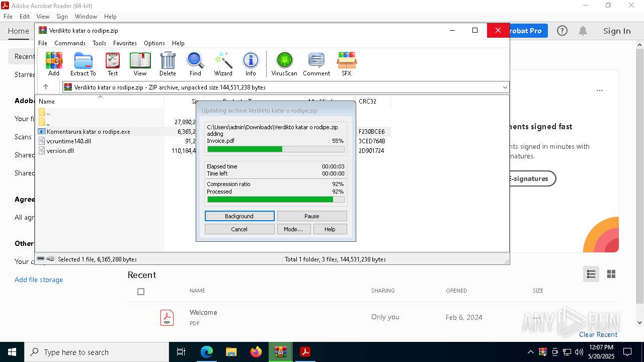Open Acrobat Window menu
Viewport: 644px width, 362px height.
(86, 17)
